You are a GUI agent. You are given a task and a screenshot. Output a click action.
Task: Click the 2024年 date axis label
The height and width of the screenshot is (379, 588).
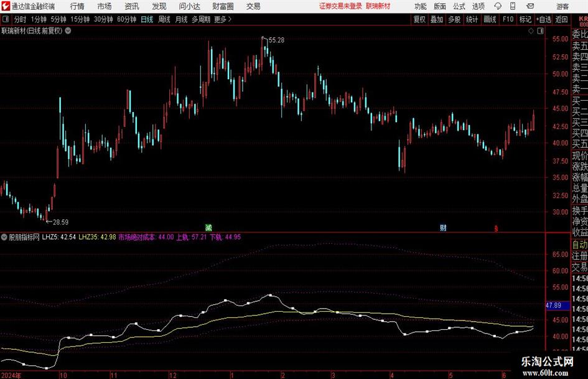click(x=11, y=375)
